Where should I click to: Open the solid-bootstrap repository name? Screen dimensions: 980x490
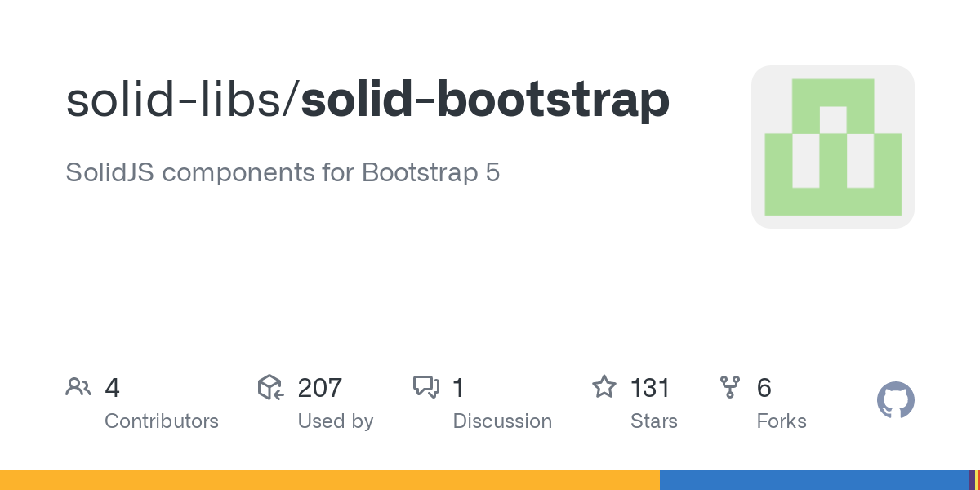point(485,100)
